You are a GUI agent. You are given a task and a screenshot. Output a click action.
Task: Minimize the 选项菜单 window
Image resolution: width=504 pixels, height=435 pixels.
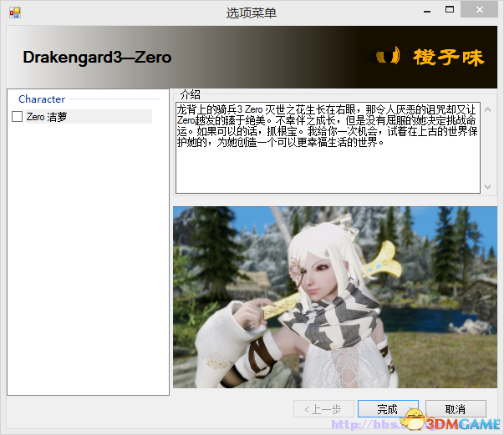coord(427,11)
